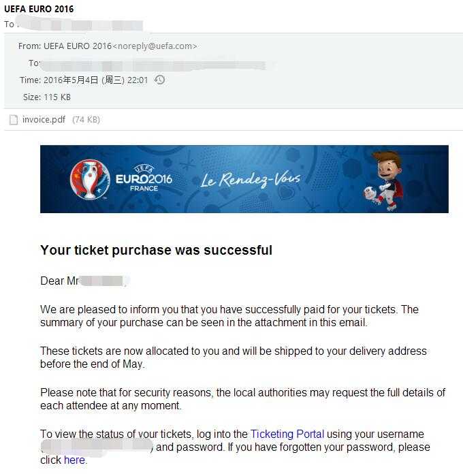Click the Le Rendez-Vous banner text
This screenshot has height=476, width=463.
(250, 179)
